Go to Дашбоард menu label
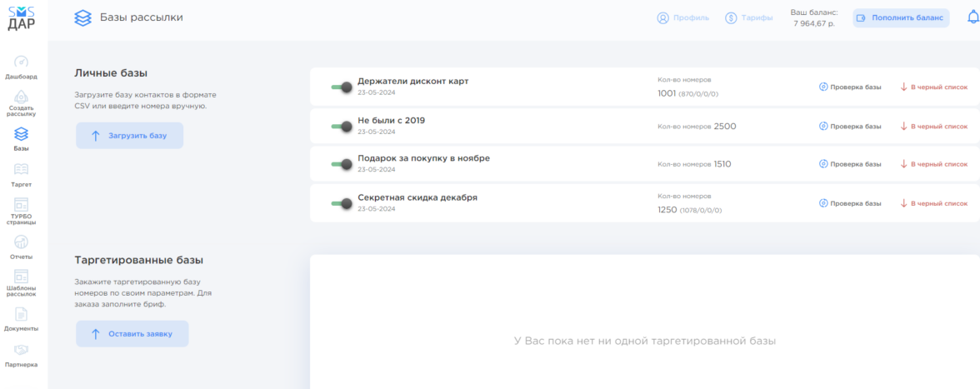This screenshot has width=980, height=389. [x=21, y=77]
